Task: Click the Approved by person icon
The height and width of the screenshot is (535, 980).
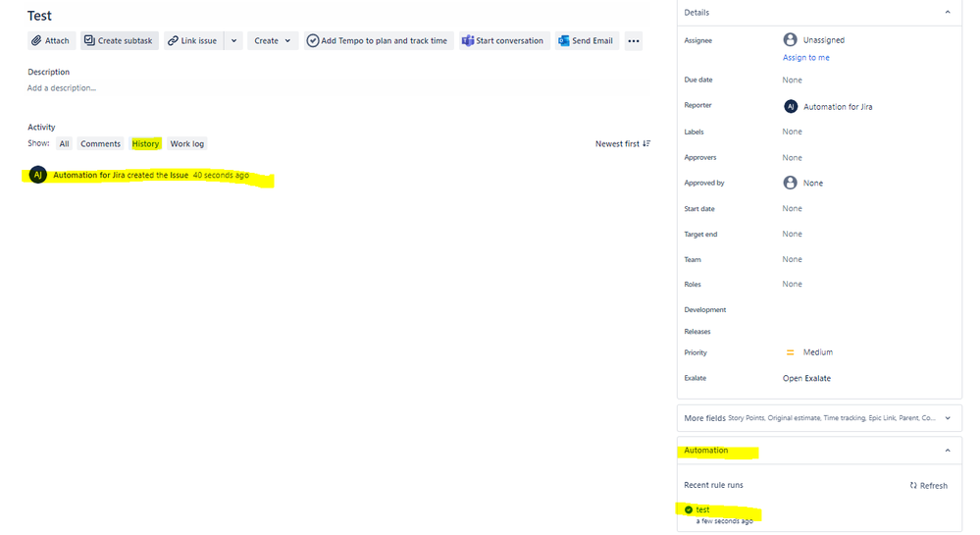Action: coord(790,182)
